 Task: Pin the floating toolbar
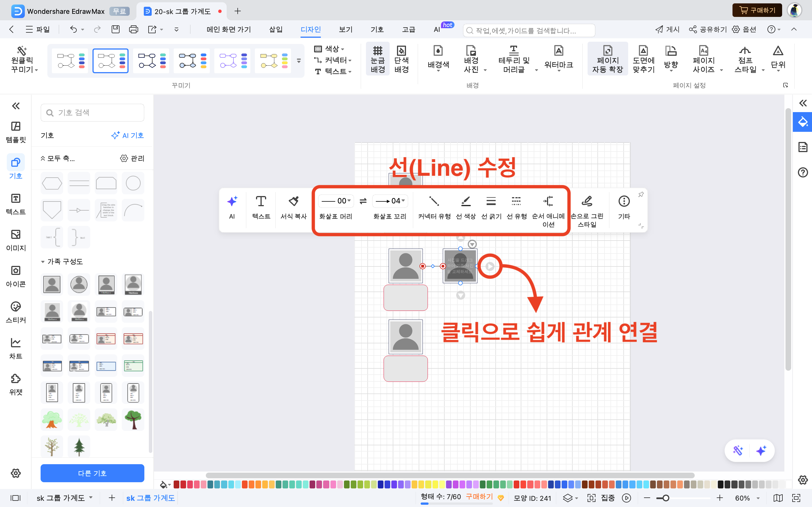(641, 194)
